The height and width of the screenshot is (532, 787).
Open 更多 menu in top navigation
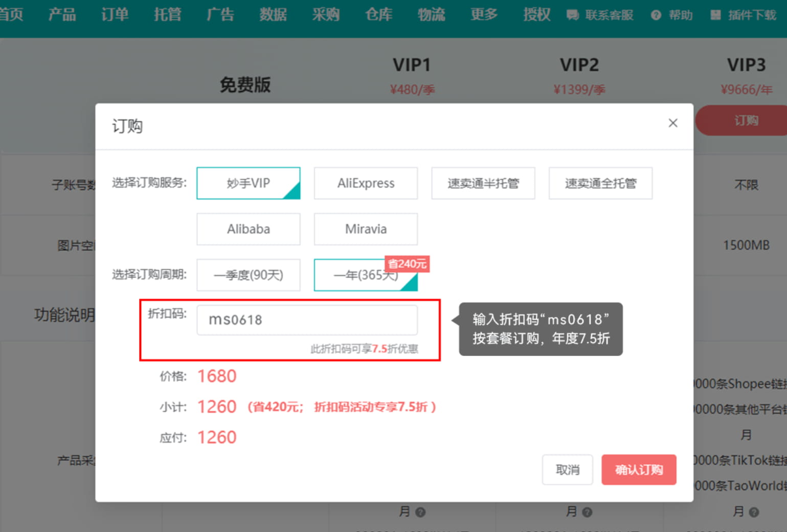pos(484,14)
